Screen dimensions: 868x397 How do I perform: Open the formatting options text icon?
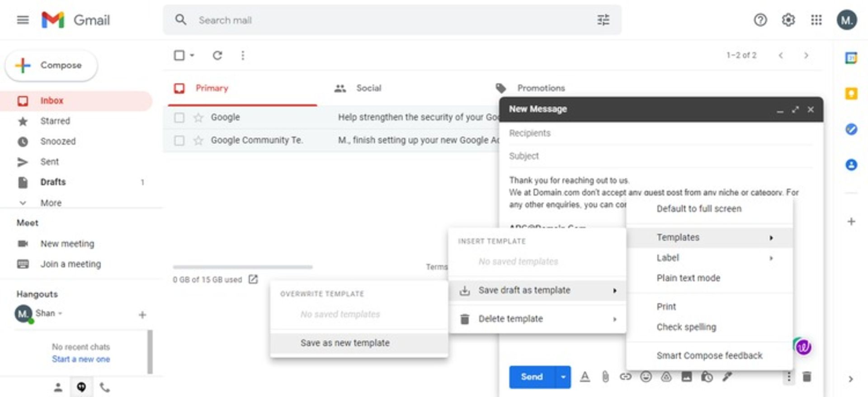click(x=585, y=377)
